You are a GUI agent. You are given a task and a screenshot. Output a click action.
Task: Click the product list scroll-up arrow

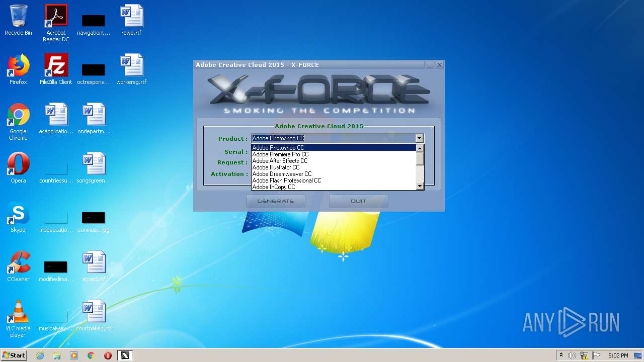point(420,148)
